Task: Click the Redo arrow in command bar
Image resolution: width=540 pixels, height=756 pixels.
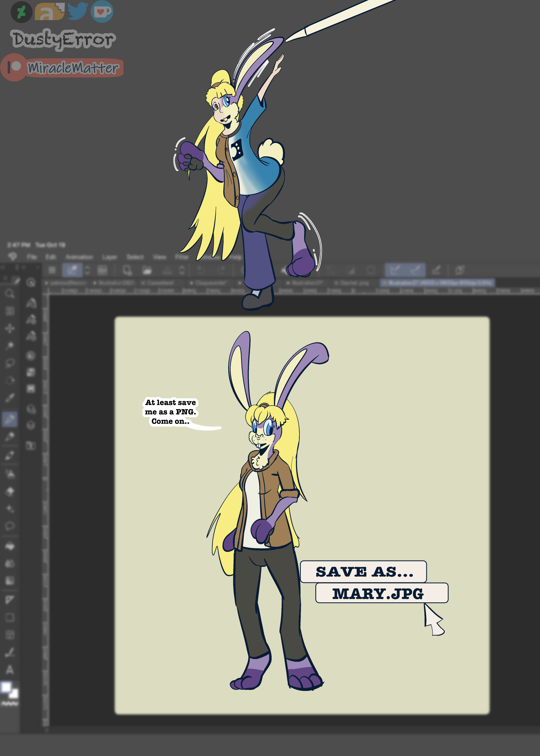Action: 221,270
